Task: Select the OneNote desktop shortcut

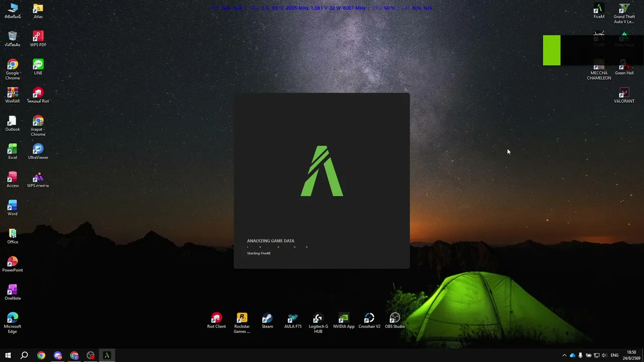Action: 13,293
